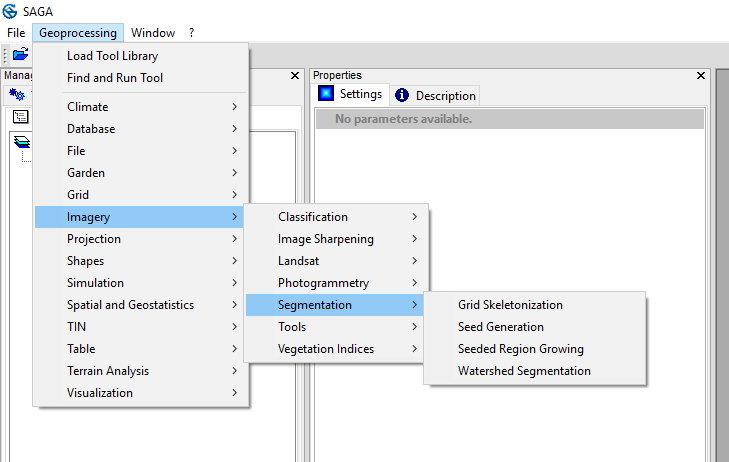Expand the Garden submenu
The image size is (729, 462).
pos(141,173)
